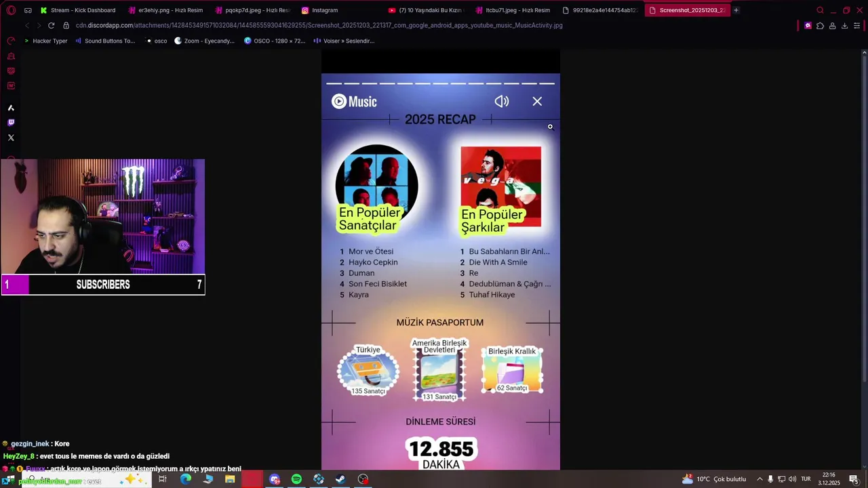This screenshot has height=488, width=868.
Task: Click song Bu Sabahların Bir Anl...
Action: click(x=509, y=251)
